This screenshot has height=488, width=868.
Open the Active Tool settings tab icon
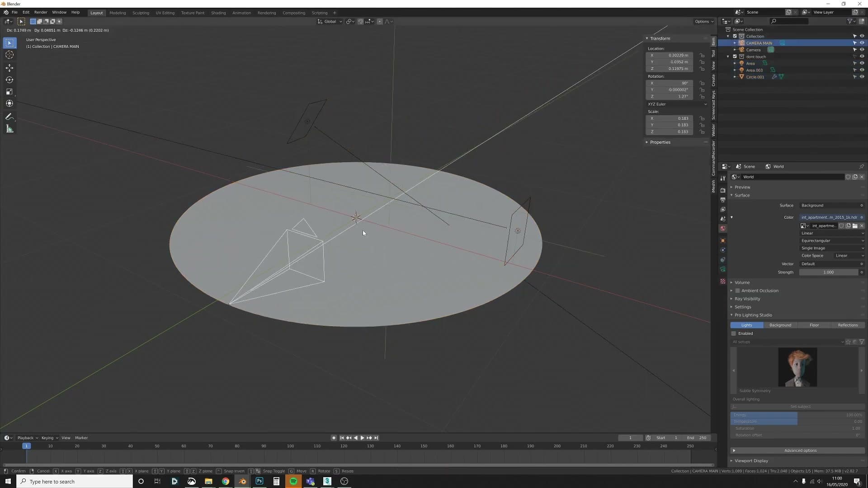(x=723, y=178)
